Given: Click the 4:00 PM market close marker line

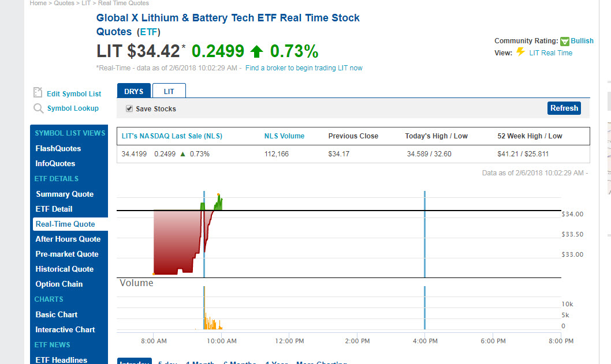Looking at the screenshot, I should [x=424, y=234].
